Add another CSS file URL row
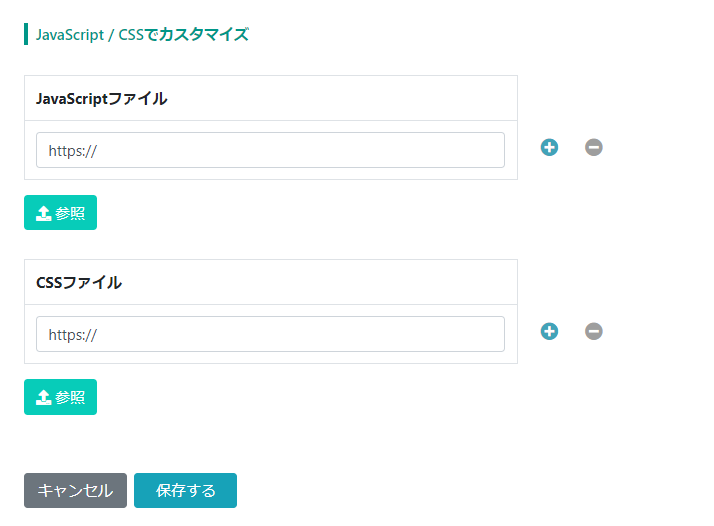This screenshot has height=526, width=714. (x=549, y=331)
